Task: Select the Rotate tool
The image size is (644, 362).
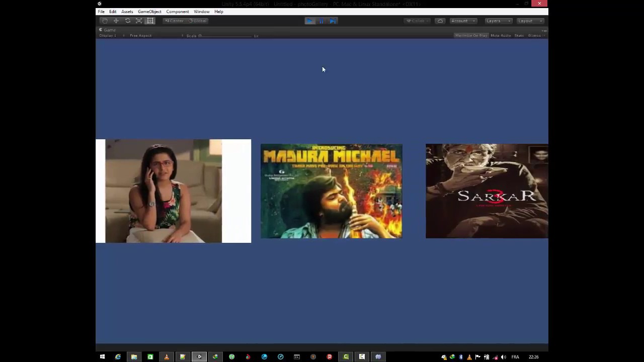Action: [128, 21]
